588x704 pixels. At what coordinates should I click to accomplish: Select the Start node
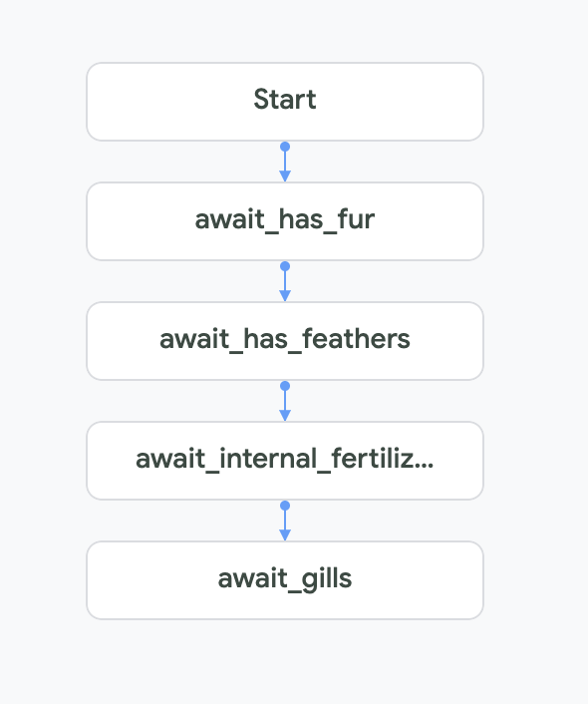pos(285,102)
